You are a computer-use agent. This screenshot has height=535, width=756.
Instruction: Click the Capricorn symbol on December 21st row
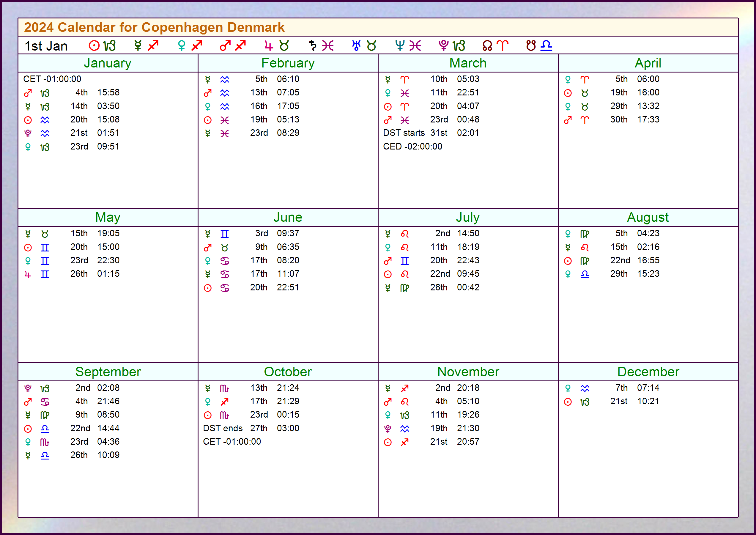(x=585, y=402)
